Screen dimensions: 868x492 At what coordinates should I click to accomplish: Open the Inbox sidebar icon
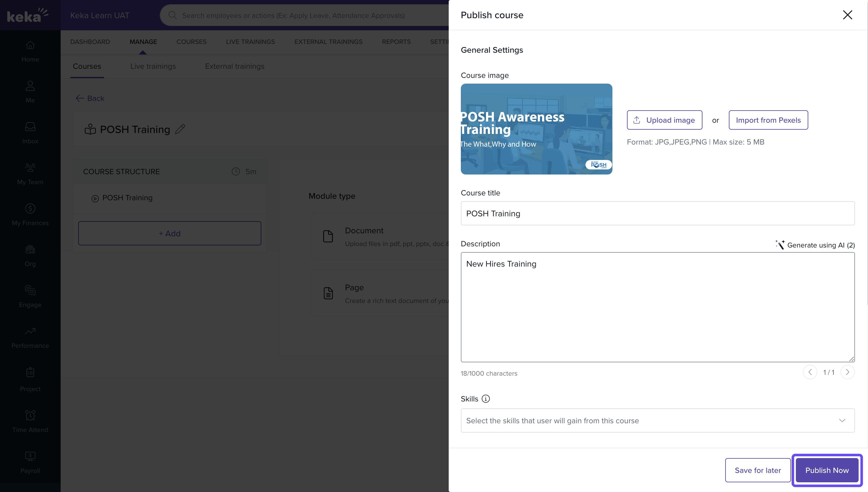click(x=30, y=127)
